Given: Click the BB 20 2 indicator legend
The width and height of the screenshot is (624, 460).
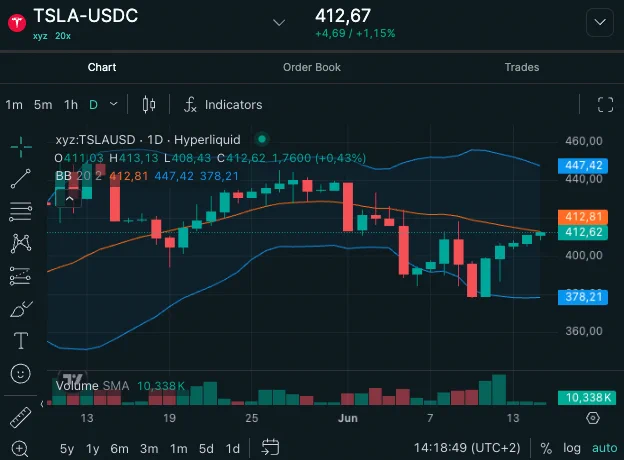Looking at the screenshot, I should click(79, 176).
